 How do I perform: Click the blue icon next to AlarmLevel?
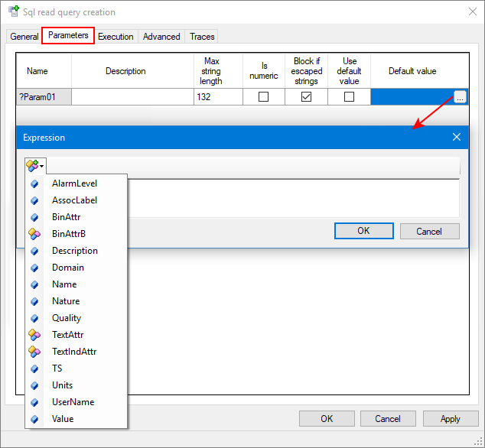[x=34, y=183]
